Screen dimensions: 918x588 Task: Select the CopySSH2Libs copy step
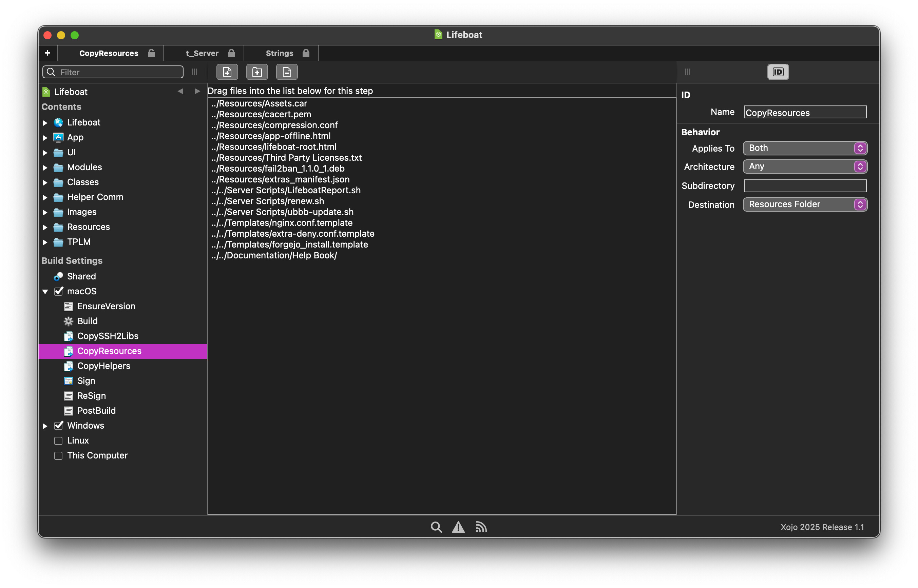(108, 336)
